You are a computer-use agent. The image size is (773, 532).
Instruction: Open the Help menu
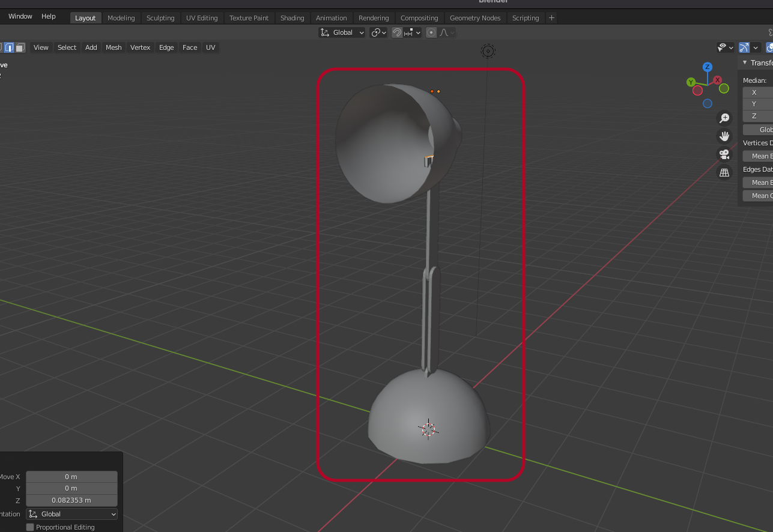click(49, 16)
